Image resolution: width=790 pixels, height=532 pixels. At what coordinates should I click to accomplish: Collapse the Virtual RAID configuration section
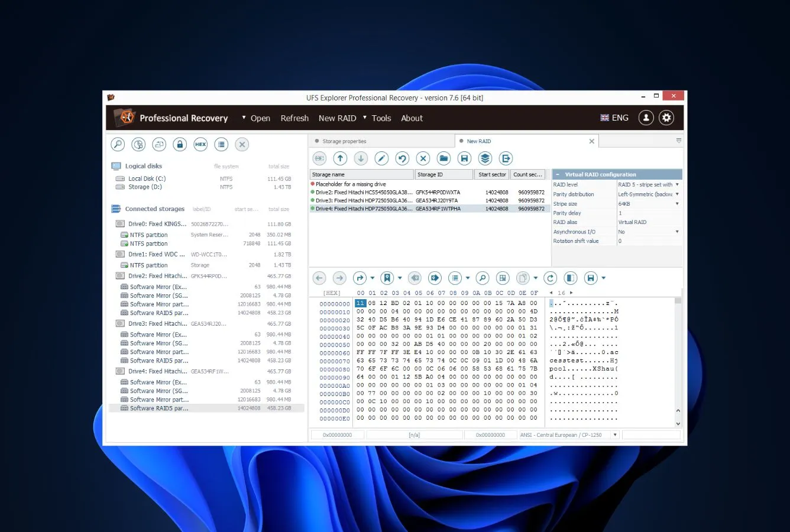pos(557,174)
